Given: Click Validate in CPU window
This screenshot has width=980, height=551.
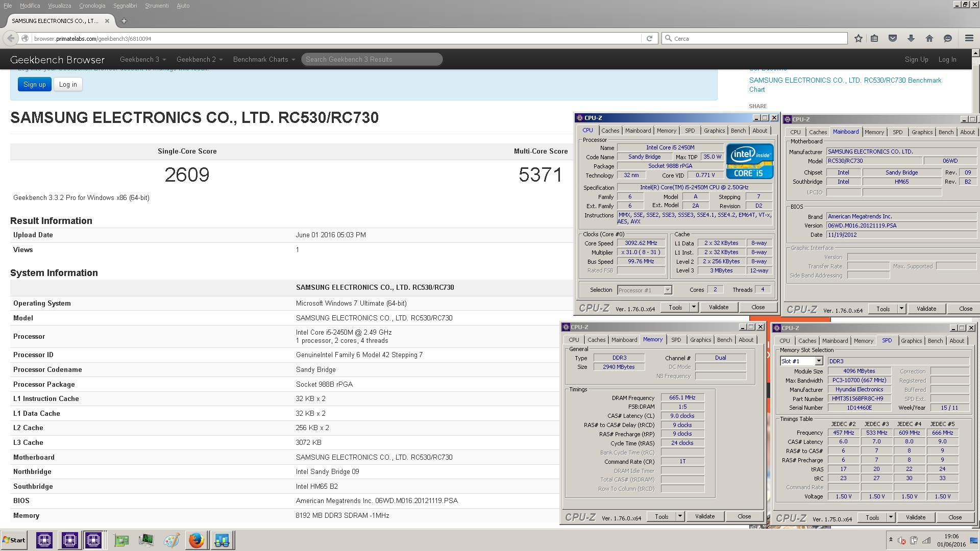Looking at the screenshot, I should tap(718, 307).
